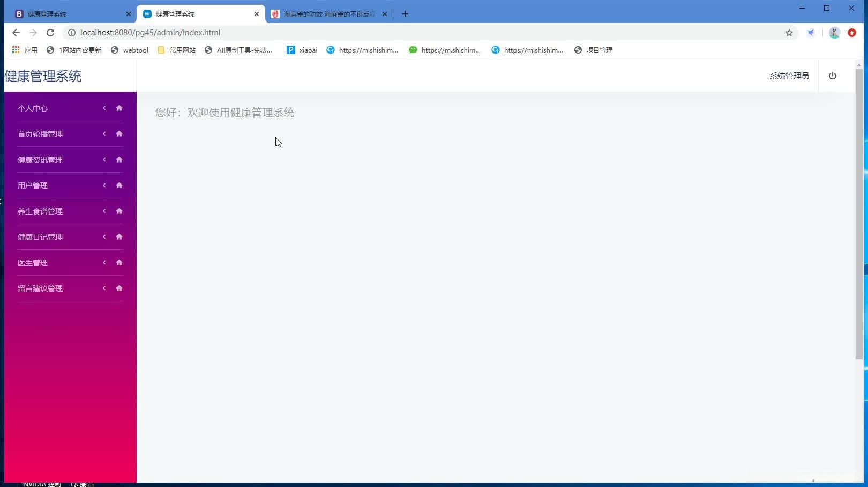
Task: Click the 系统管理员 label
Action: (789, 76)
